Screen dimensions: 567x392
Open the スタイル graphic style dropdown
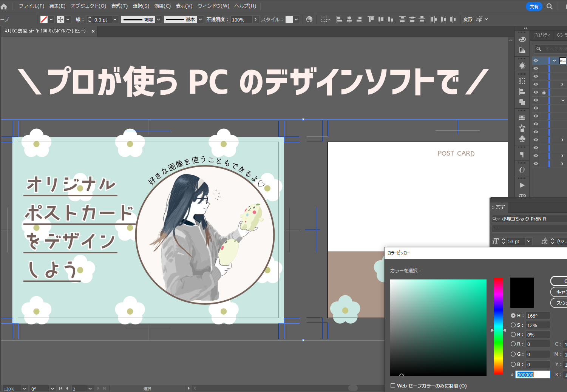pyautogui.click(x=297, y=19)
